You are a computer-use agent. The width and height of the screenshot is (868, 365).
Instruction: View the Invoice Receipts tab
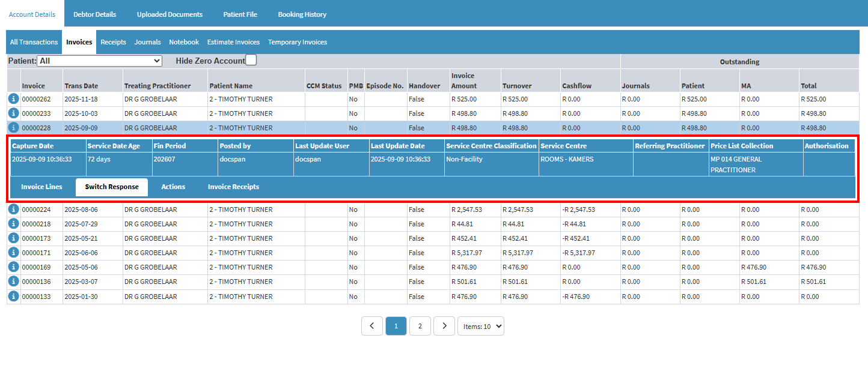pos(233,187)
